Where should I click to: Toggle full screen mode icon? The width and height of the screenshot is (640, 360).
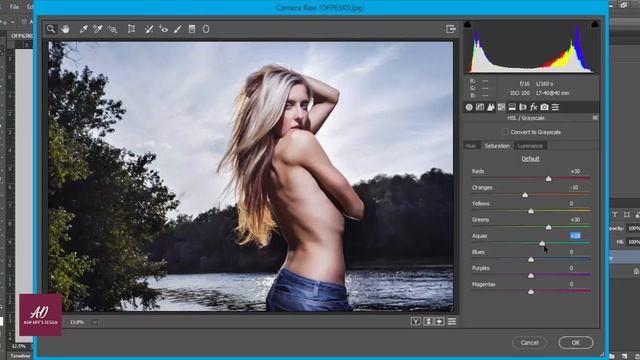pyautogui.click(x=451, y=29)
